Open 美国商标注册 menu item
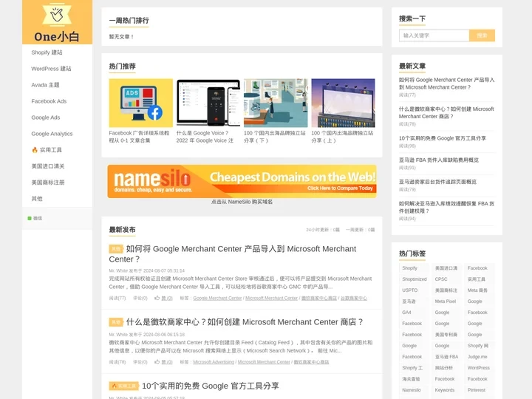 [x=48, y=183]
